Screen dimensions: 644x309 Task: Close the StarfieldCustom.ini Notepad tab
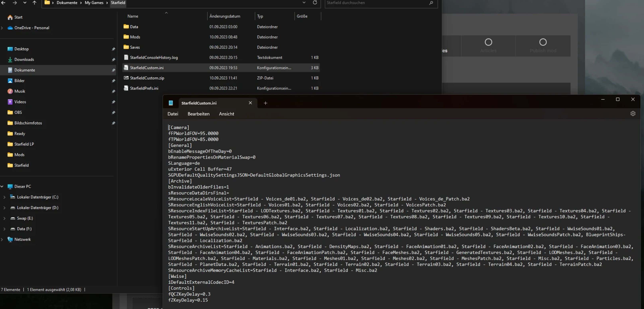pos(250,103)
